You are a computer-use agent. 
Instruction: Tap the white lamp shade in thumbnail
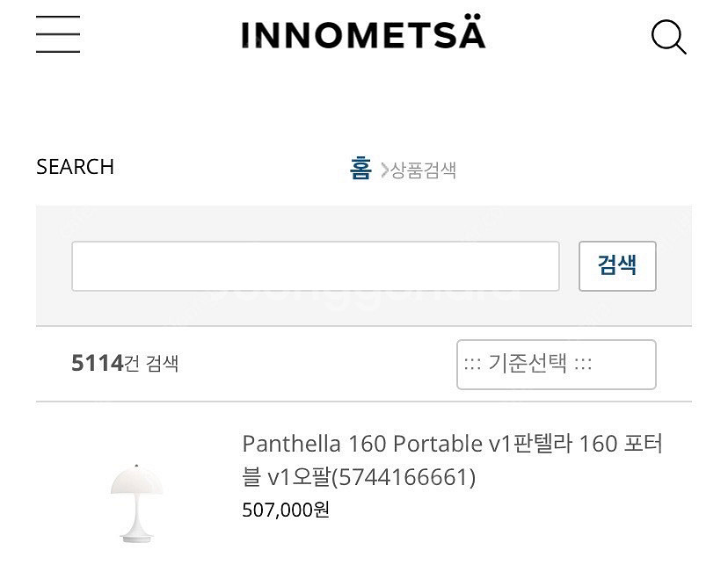click(136, 481)
